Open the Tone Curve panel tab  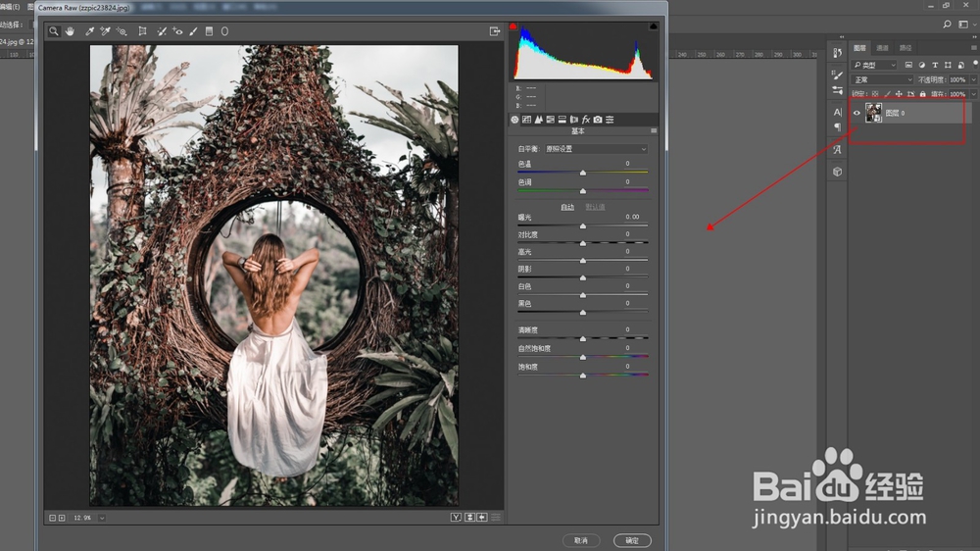point(526,120)
